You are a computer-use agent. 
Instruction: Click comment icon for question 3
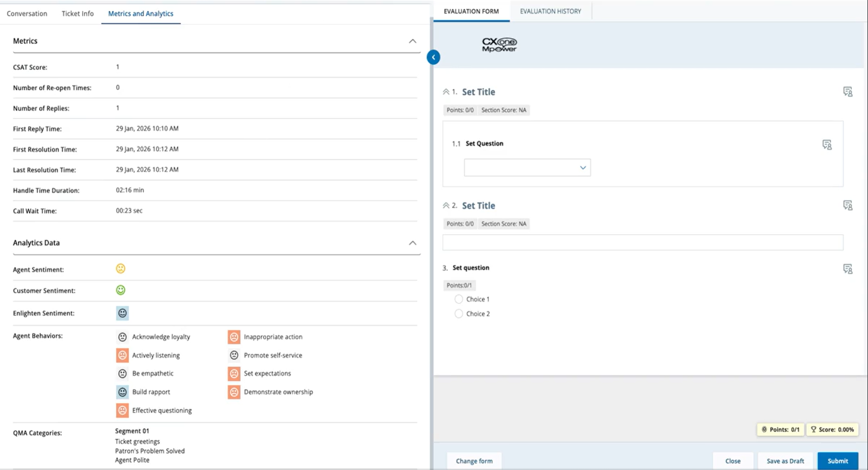[847, 268]
